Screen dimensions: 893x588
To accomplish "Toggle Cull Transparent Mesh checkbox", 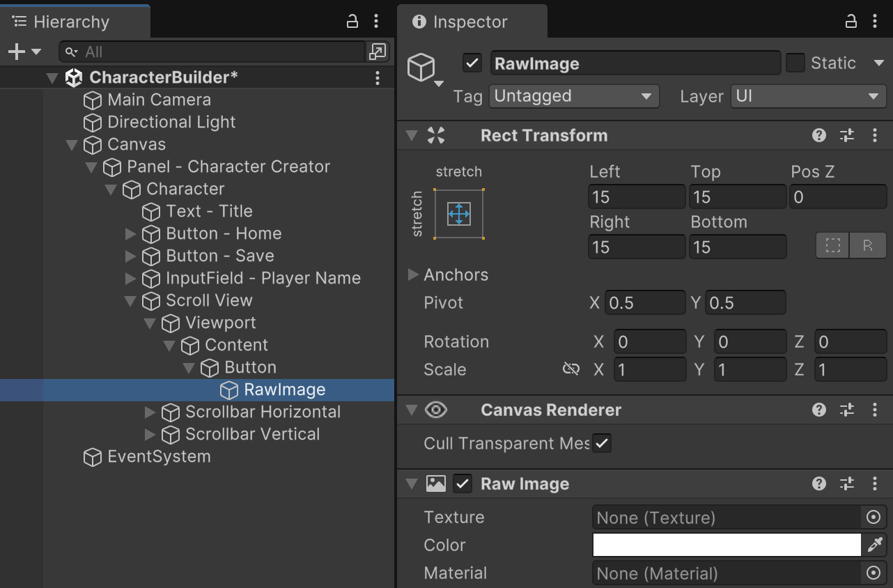I will point(602,443).
